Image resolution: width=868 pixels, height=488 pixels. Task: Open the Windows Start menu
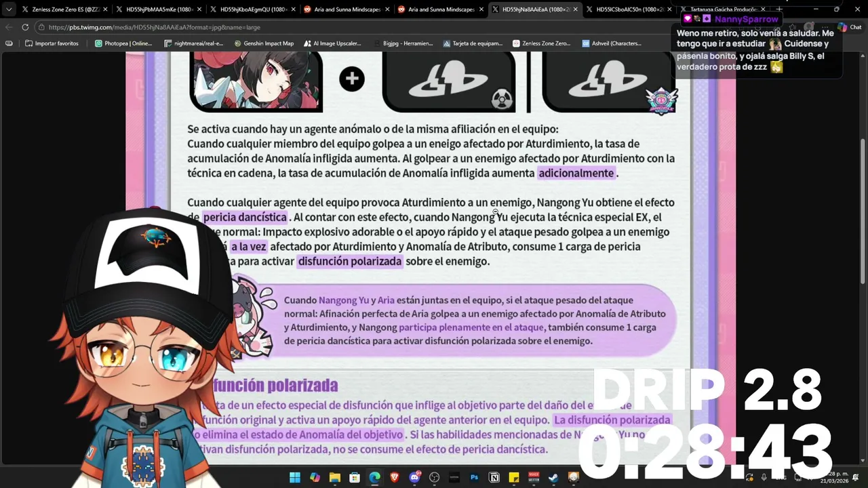coord(295,477)
